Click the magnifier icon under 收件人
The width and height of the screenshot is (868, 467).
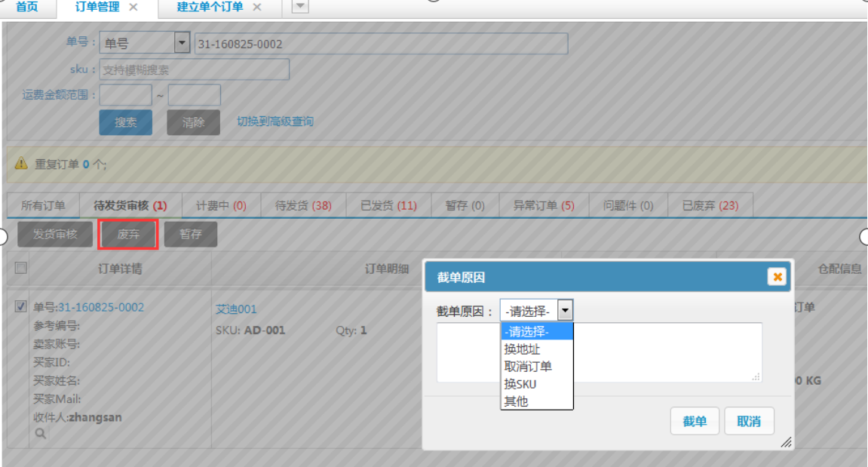40,434
